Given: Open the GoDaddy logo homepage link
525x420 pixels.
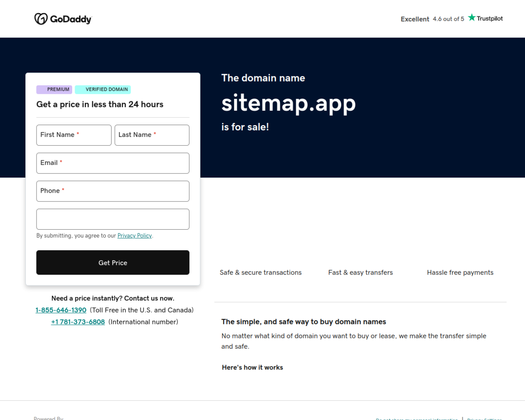Looking at the screenshot, I should pos(63,19).
